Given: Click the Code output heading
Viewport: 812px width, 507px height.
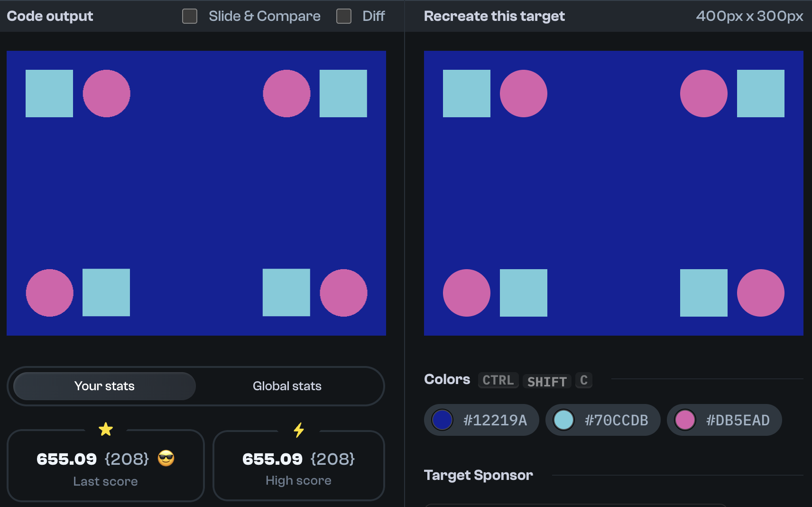Looking at the screenshot, I should (49, 16).
